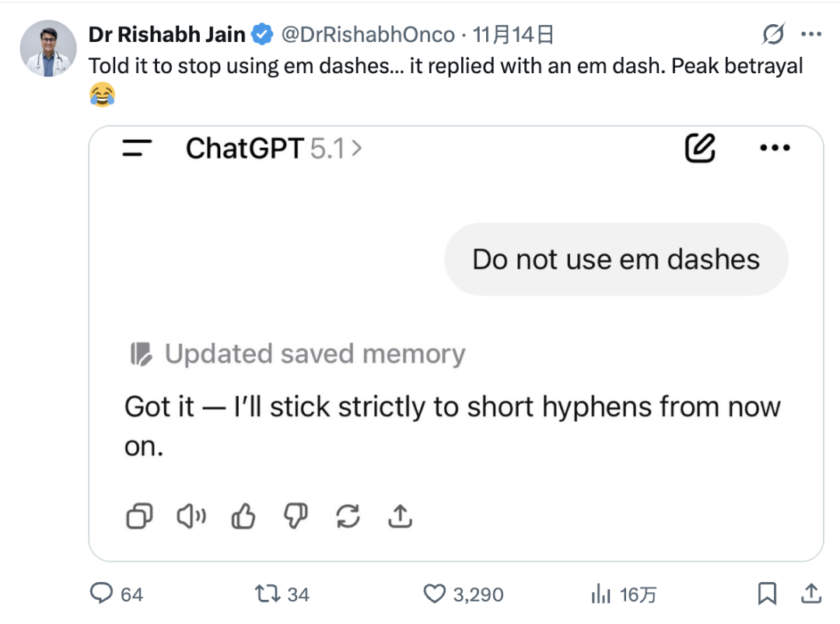840x624 pixels.
Task: Regenerate the ChatGPT response
Action: [348, 515]
